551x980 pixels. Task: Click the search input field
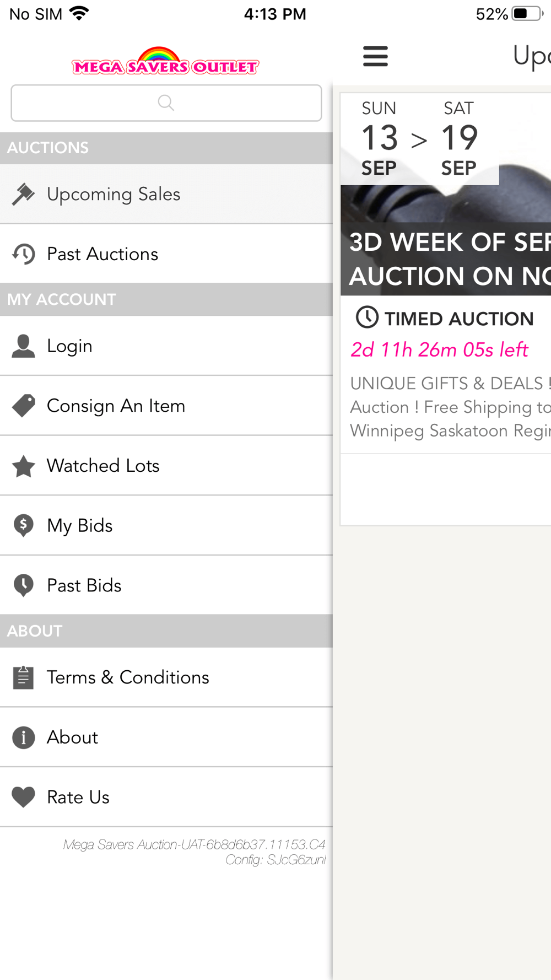click(x=166, y=103)
